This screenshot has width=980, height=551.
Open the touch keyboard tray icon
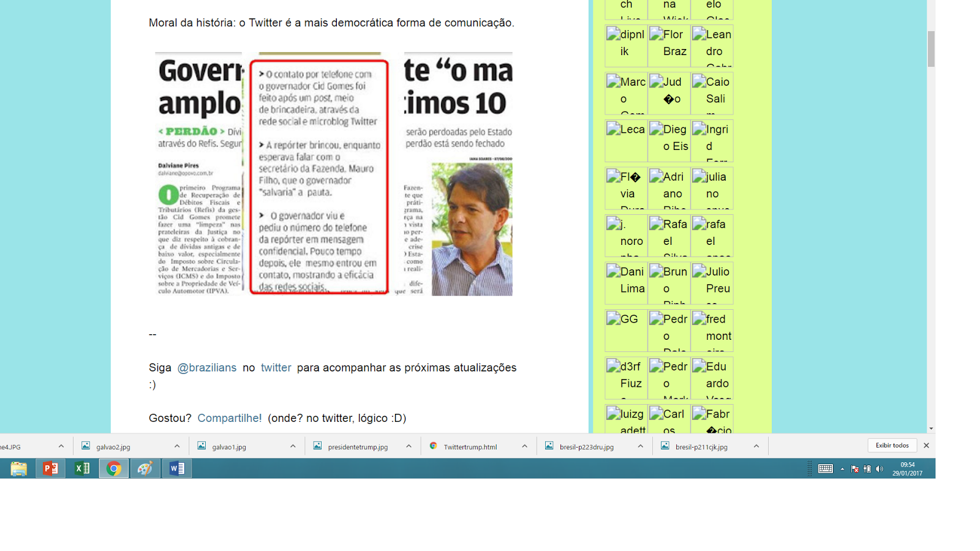pos(826,469)
